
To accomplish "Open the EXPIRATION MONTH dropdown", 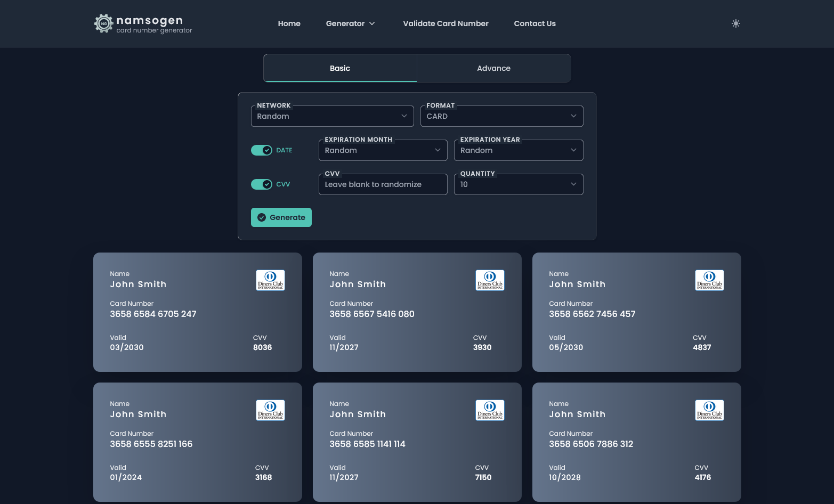I will tap(383, 150).
